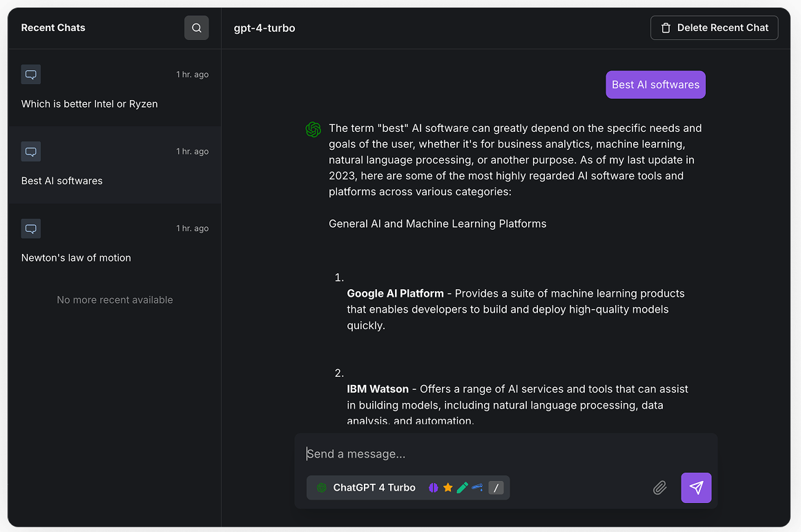Click the slash shortcut key badge
Image resolution: width=801 pixels, height=532 pixels.
(496, 488)
